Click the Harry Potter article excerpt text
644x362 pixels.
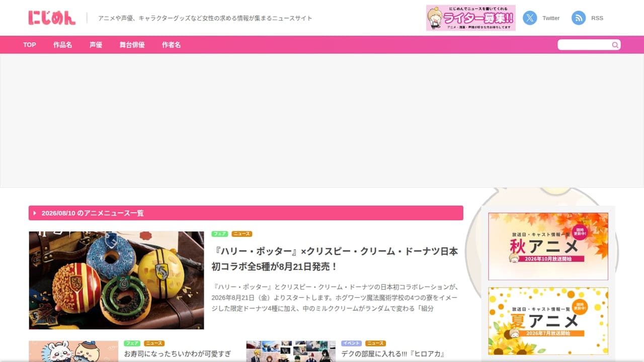tap(335, 298)
